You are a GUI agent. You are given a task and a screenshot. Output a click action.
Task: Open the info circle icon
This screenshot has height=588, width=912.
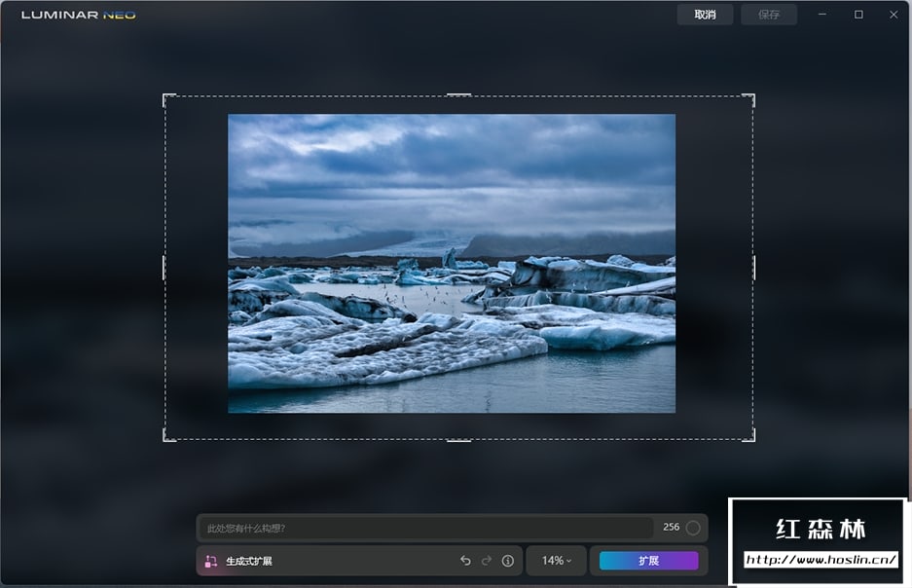point(508,561)
